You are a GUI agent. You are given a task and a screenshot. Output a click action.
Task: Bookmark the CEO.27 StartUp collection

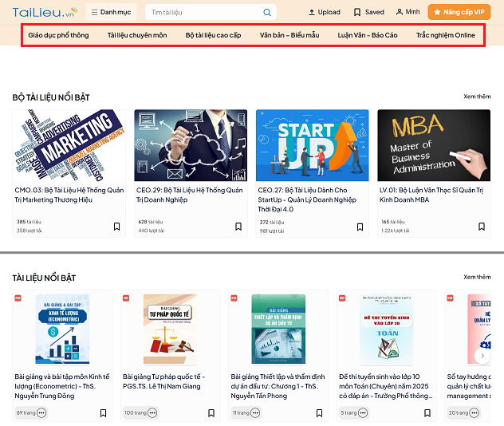click(x=360, y=227)
